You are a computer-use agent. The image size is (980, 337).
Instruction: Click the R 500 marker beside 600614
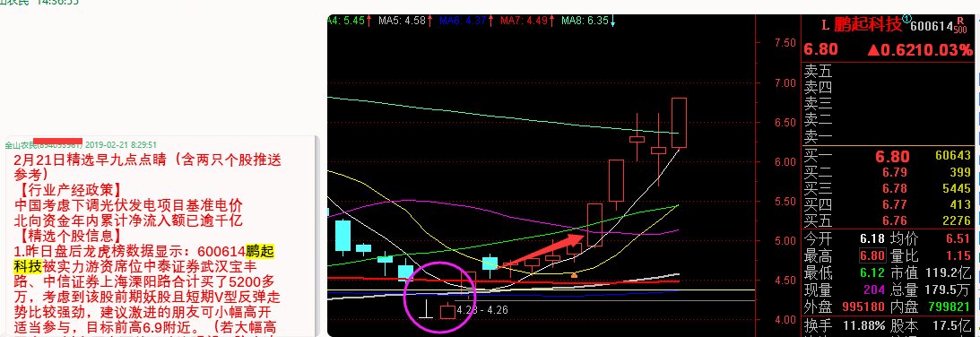pyautogui.click(x=960, y=25)
